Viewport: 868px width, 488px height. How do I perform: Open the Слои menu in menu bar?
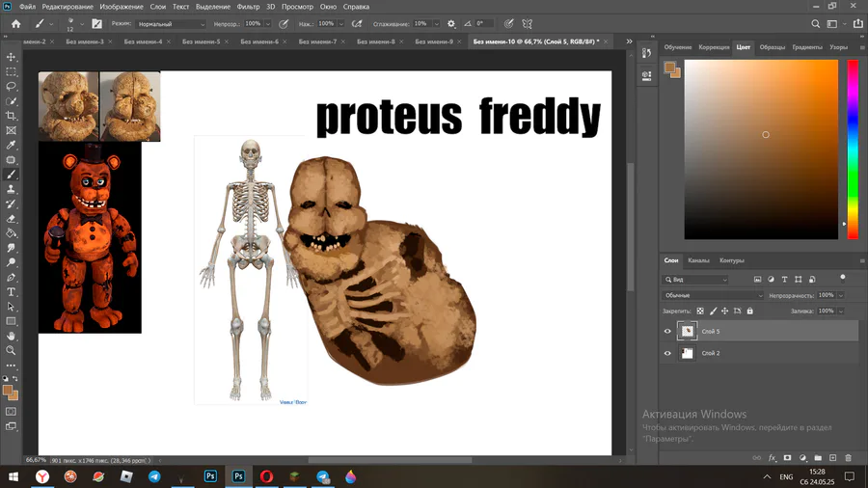coord(158,7)
